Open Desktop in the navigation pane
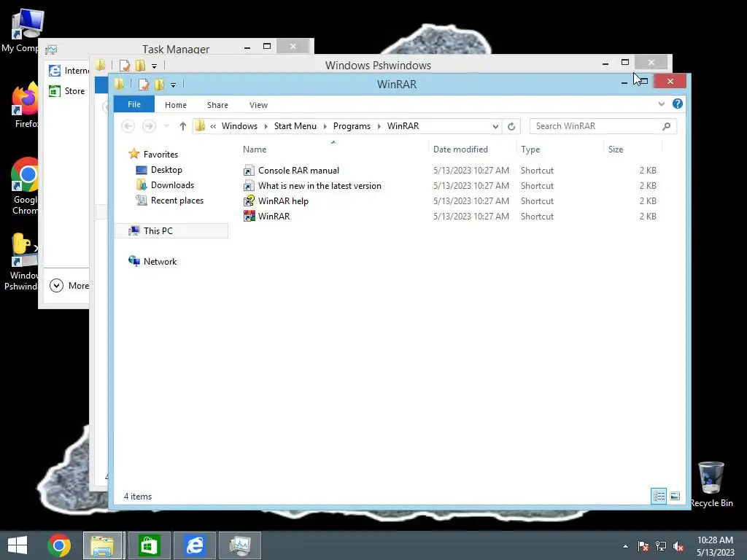The width and height of the screenshot is (747, 560). pos(158,170)
